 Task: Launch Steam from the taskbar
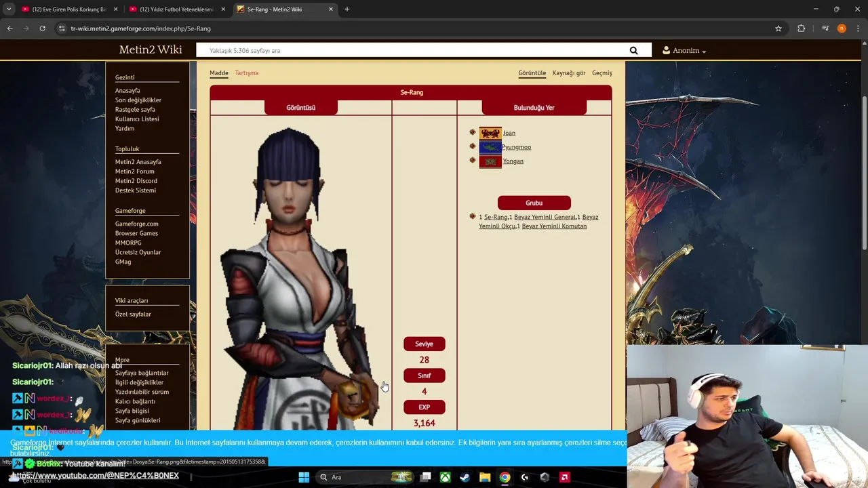point(465,477)
